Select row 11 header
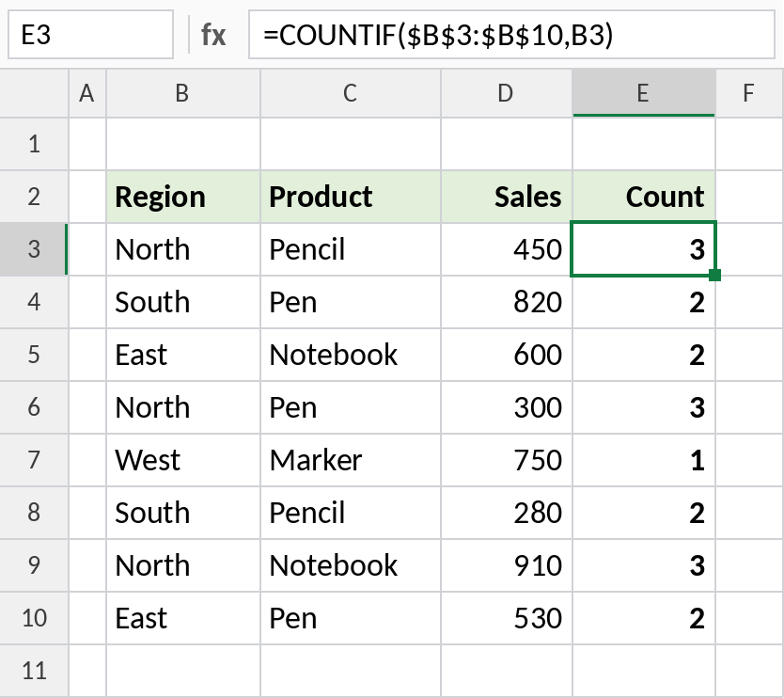Image resolution: width=784 pixels, height=698 pixels. [x=34, y=671]
